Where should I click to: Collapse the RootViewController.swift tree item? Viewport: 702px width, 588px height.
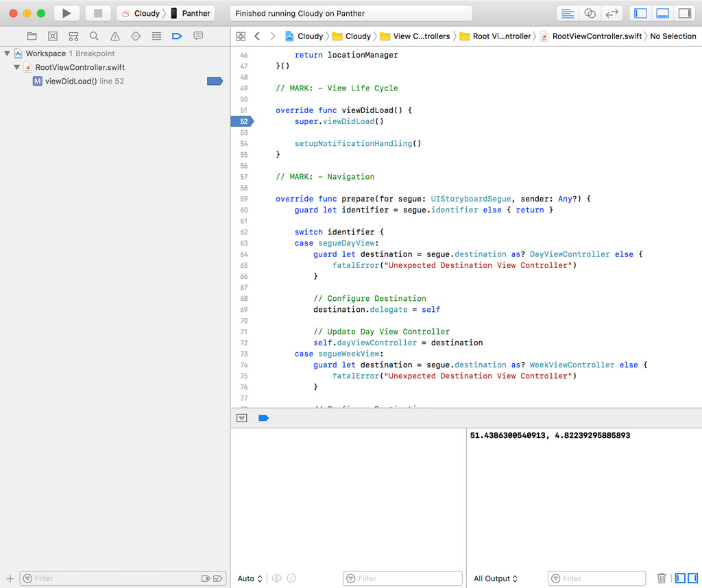click(x=15, y=67)
